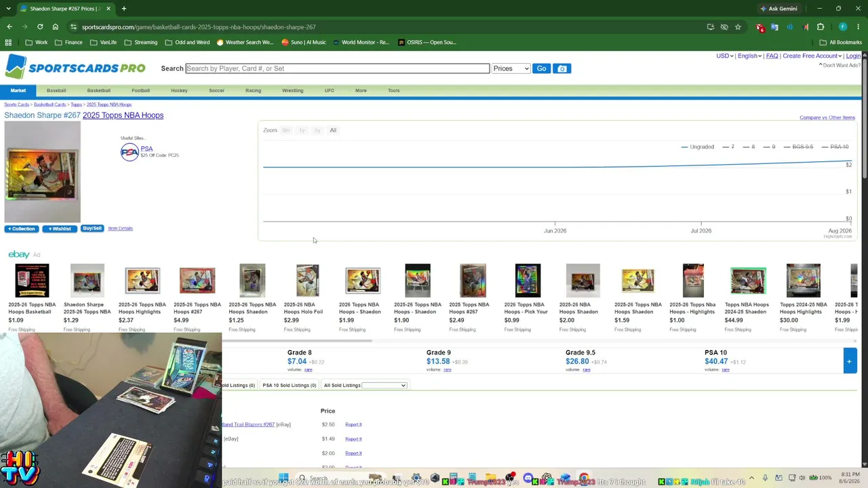Screen dimensions: 868x488
Task: Open Chrome three-dot menu
Action: 859,27
